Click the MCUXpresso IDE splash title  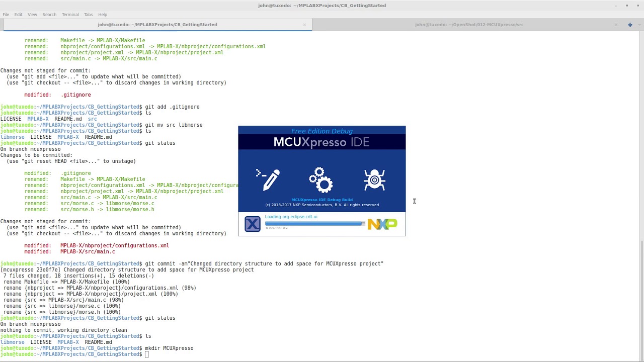click(321, 142)
